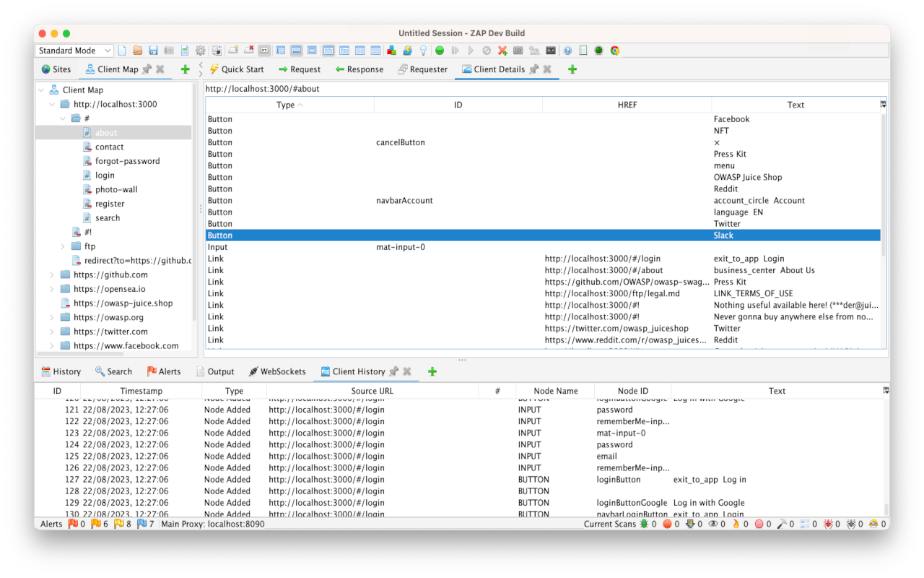924x578 pixels.
Task: Expand the https://github.com tree node
Action: [51, 275]
